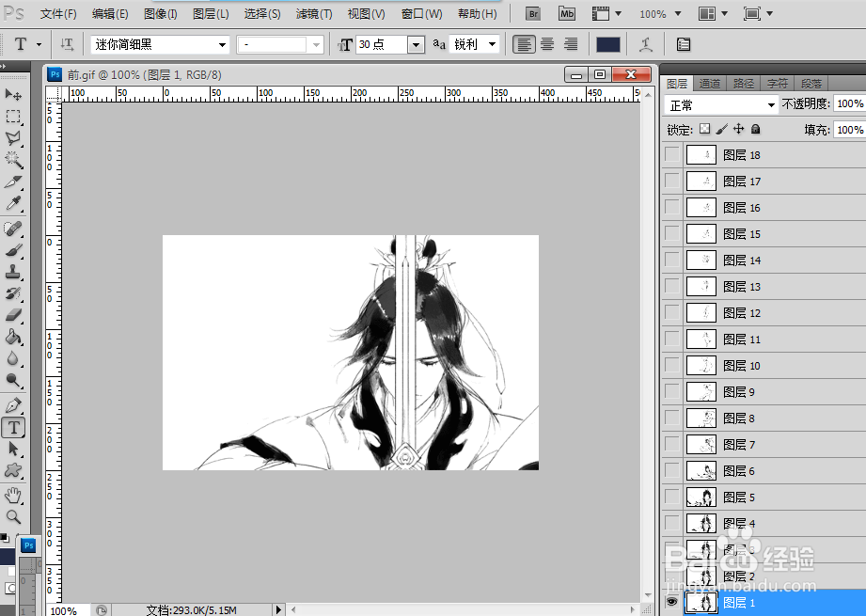
Task: Open status bar info arrow menu
Action: pos(278,609)
